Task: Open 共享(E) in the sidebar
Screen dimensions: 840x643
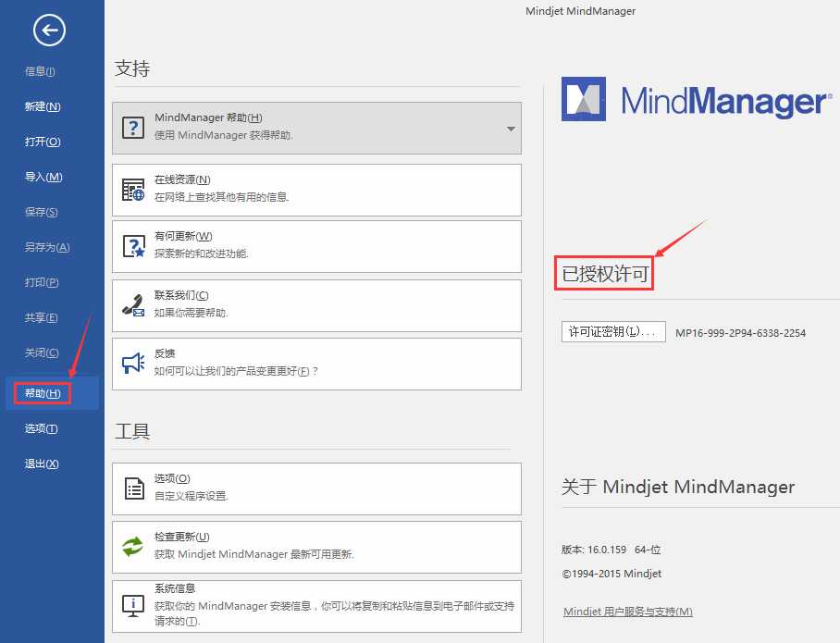Action: 41,317
